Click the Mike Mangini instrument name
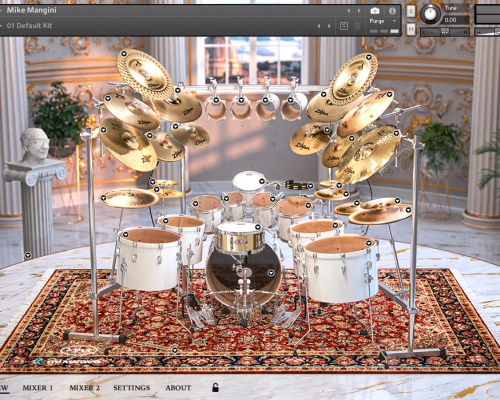Viewport: 500px width, 400px height. click(x=32, y=10)
